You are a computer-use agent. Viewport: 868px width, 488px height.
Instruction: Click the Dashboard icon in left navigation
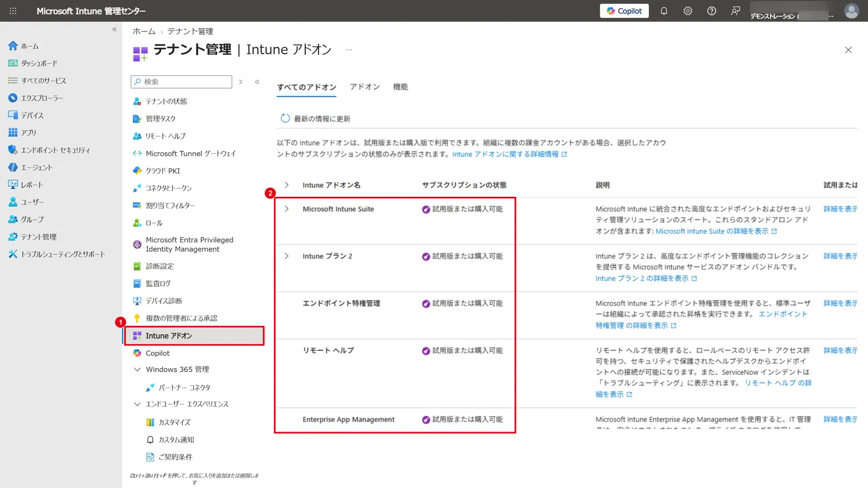[x=13, y=63]
